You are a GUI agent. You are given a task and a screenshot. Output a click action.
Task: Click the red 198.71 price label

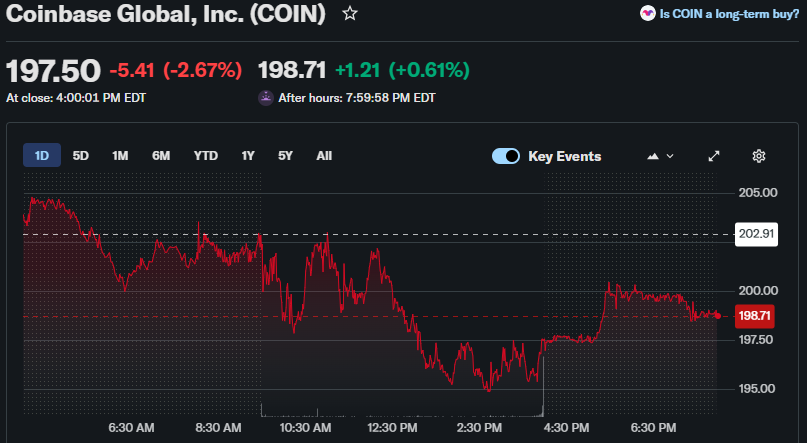tap(754, 316)
